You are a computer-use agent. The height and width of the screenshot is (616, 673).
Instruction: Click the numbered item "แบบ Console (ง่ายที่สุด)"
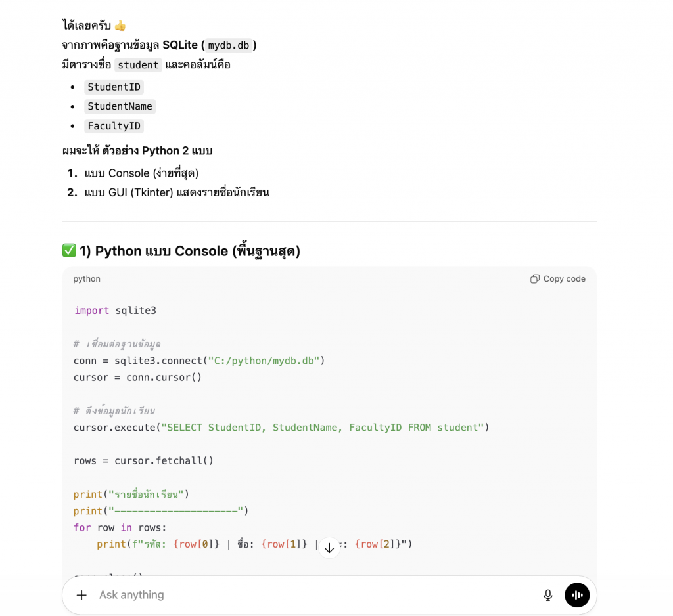[x=141, y=173]
